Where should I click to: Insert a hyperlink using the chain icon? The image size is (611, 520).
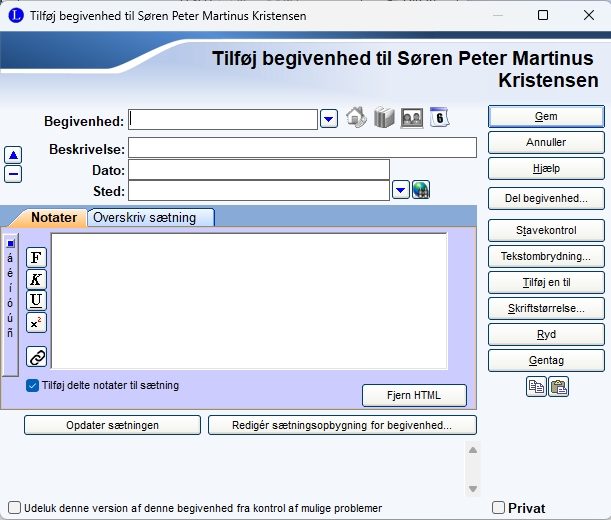point(37,356)
